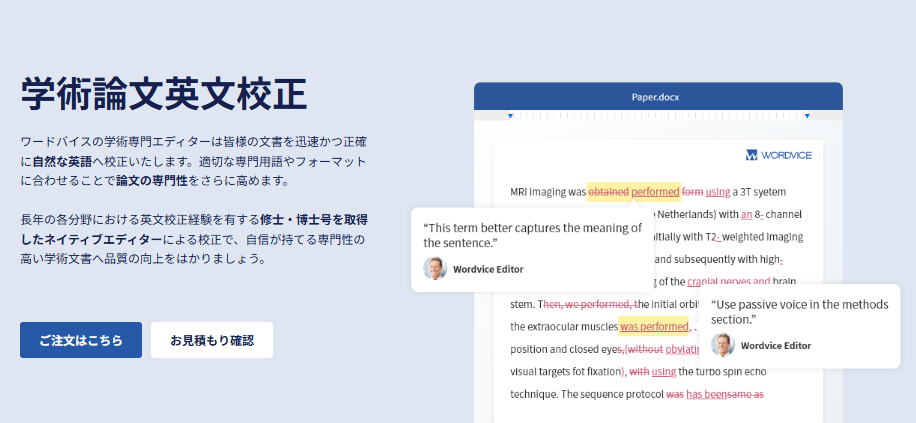
Task: Click the bold 修士・博士号を取得 text
Action: (x=314, y=220)
